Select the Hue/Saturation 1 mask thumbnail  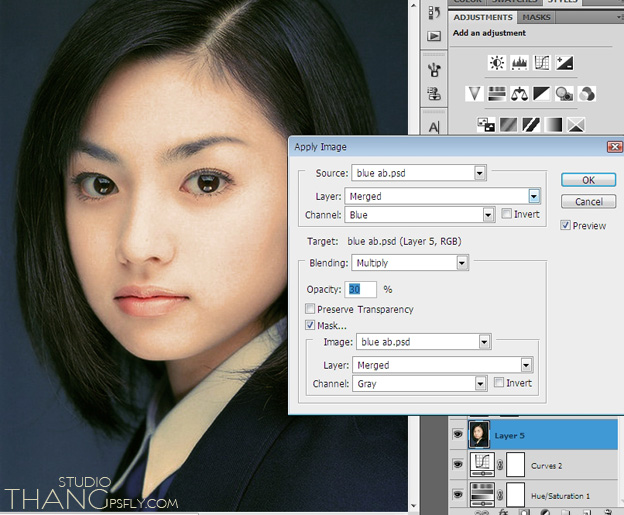pos(515,495)
